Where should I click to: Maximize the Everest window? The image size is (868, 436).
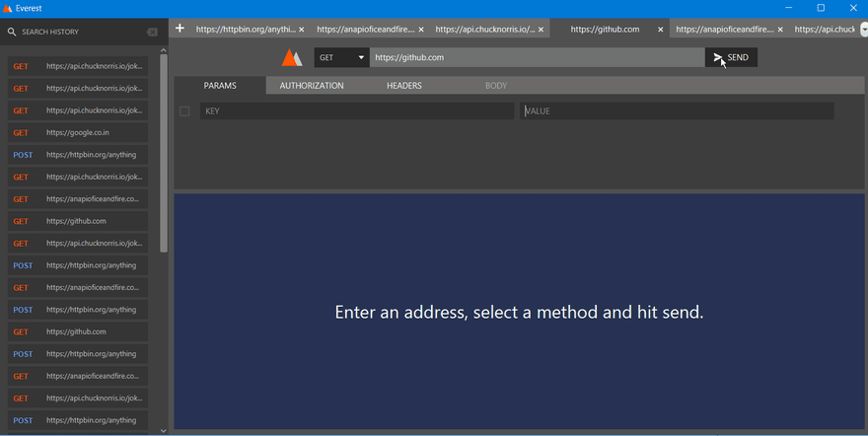coord(821,8)
